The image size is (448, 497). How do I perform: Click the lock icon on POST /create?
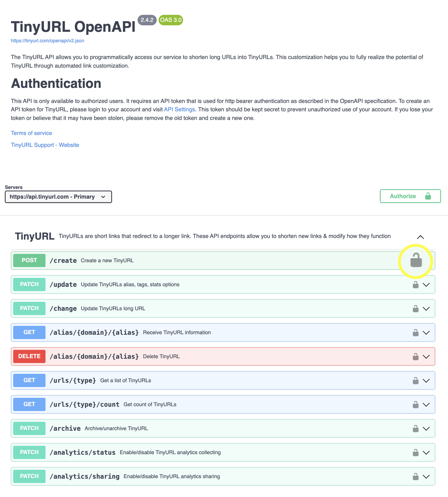pos(416,260)
